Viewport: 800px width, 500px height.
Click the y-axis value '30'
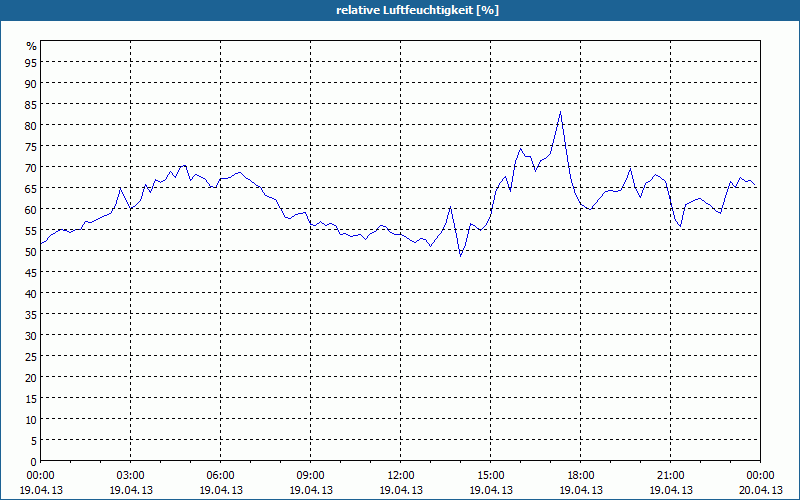[x=31, y=335]
